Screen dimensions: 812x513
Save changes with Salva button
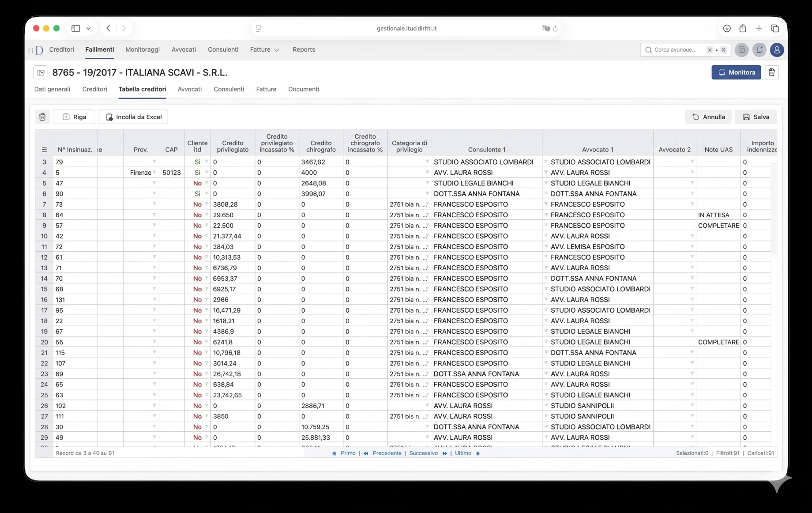coord(756,117)
